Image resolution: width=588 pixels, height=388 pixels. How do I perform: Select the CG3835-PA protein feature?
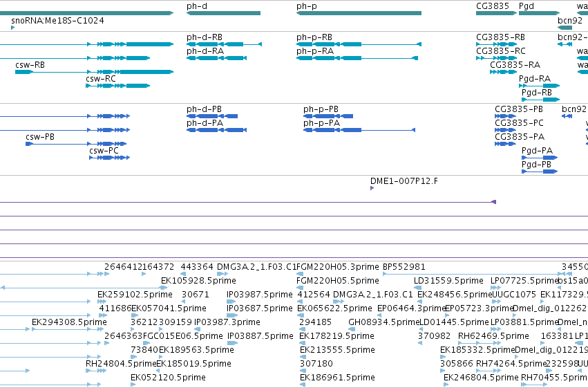506,144
